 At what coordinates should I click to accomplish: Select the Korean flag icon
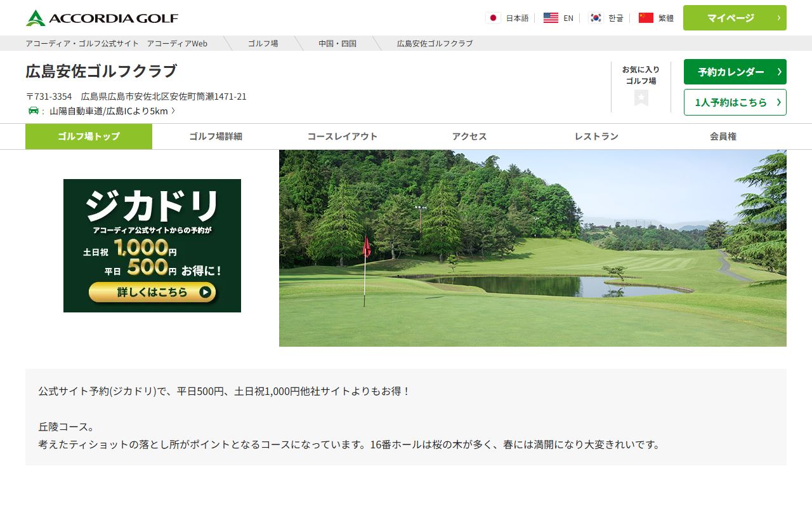click(595, 18)
